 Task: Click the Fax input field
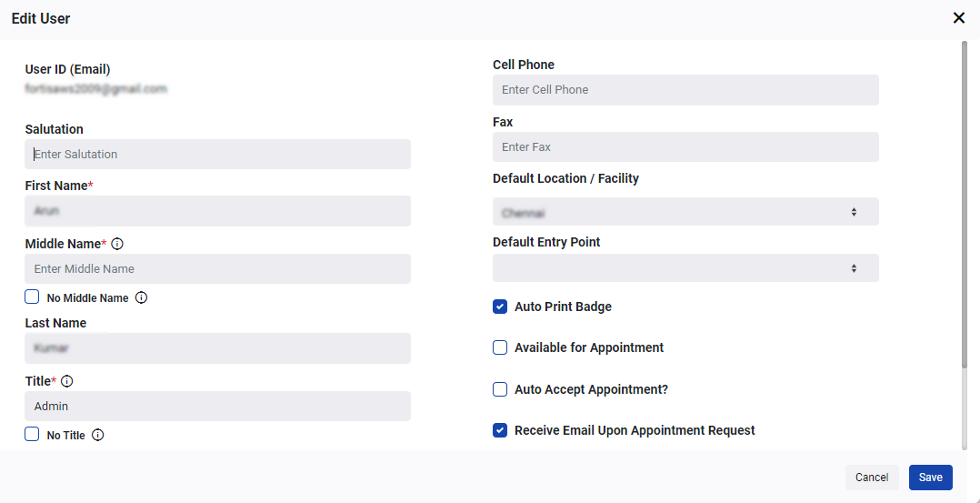(685, 147)
